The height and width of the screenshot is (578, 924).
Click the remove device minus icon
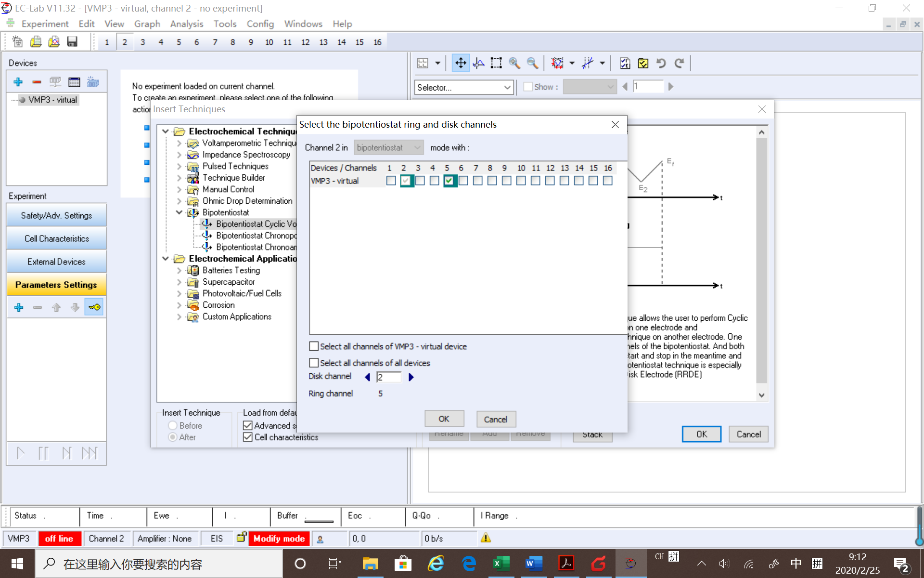click(37, 82)
